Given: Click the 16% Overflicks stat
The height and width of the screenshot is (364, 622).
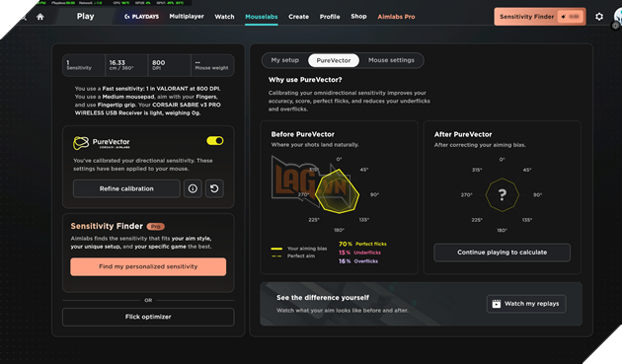Looking at the screenshot, I should 358,261.
